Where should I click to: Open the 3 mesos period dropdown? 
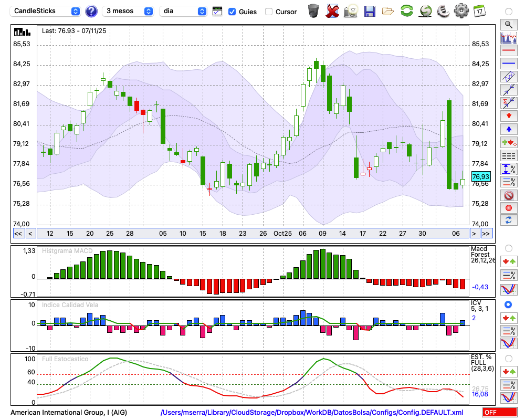tap(129, 11)
